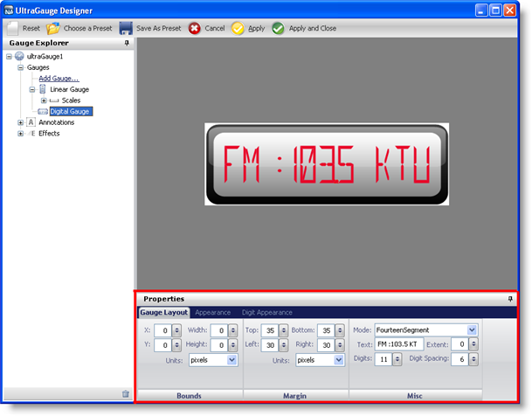Click Save As Preset label

coord(159,28)
